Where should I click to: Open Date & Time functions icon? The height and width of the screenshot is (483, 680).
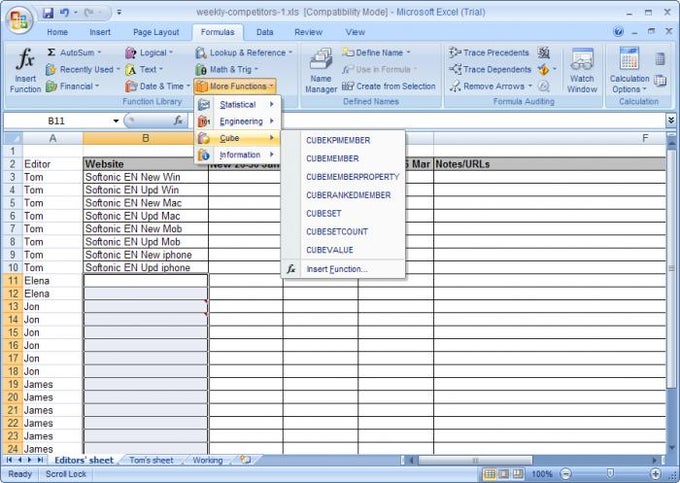pyautogui.click(x=131, y=86)
